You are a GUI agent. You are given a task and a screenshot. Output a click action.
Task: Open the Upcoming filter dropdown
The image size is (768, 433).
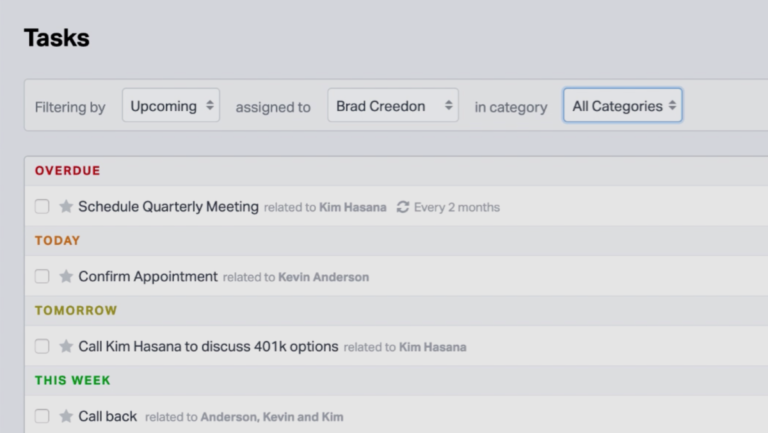tap(171, 106)
